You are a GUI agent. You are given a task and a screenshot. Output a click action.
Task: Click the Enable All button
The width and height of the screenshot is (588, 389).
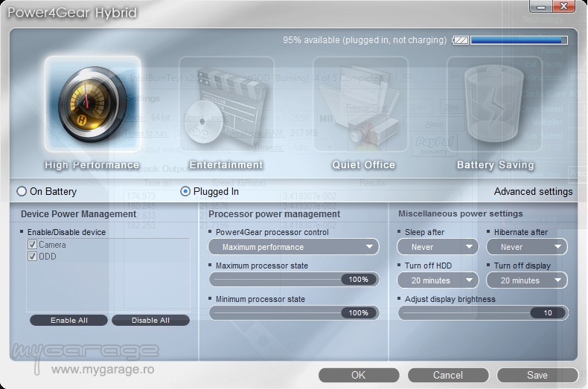click(68, 321)
